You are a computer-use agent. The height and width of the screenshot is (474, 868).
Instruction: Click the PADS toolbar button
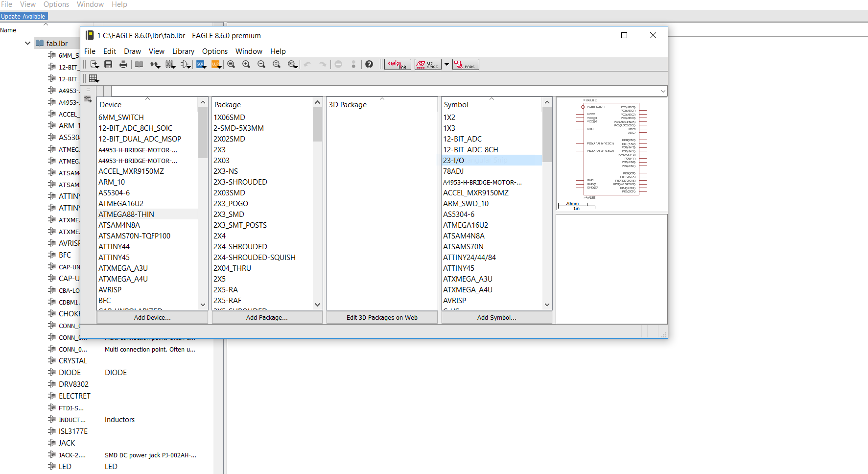(466, 64)
